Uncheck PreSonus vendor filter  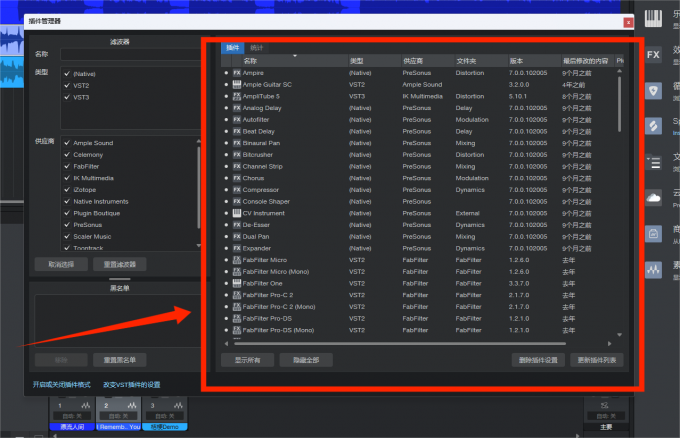point(67,225)
